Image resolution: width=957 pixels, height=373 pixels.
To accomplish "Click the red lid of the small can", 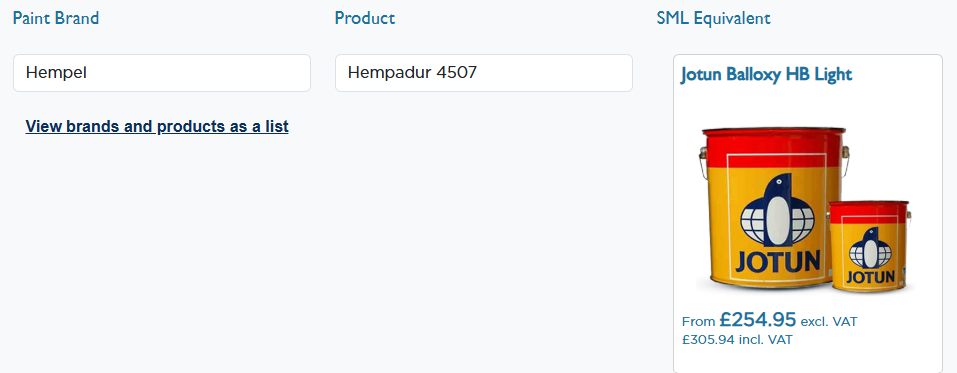I will coord(870,211).
